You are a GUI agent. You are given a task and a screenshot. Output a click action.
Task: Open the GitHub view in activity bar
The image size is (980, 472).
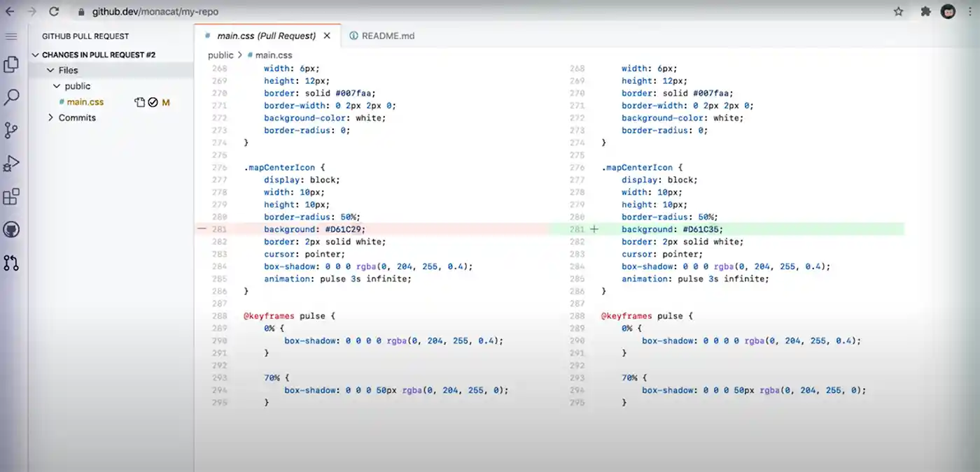[11, 229]
